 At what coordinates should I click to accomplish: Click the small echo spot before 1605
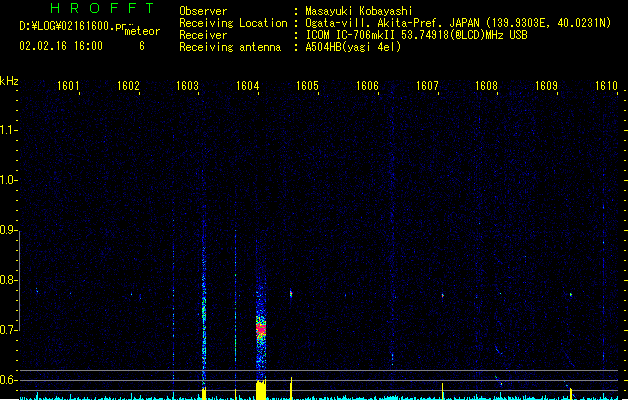[x=291, y=294]
